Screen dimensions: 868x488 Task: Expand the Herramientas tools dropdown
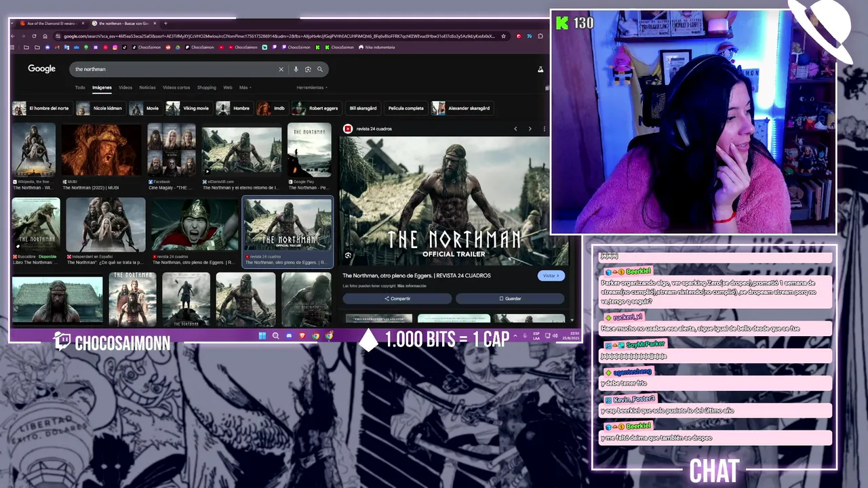click(x=312, y=87)
